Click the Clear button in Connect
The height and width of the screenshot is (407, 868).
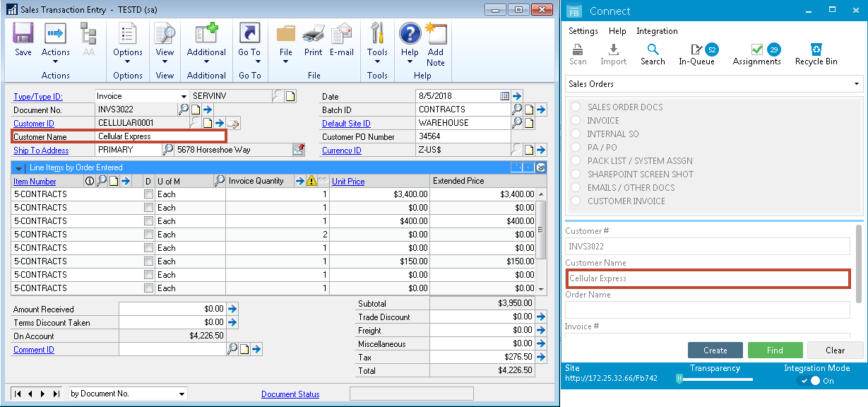click(836, 350)
